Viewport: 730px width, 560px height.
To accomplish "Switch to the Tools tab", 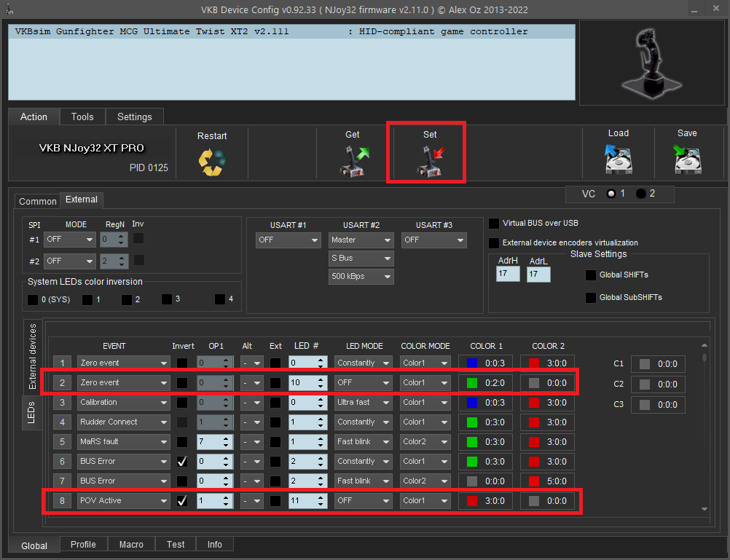I will (x=82, y=117).
